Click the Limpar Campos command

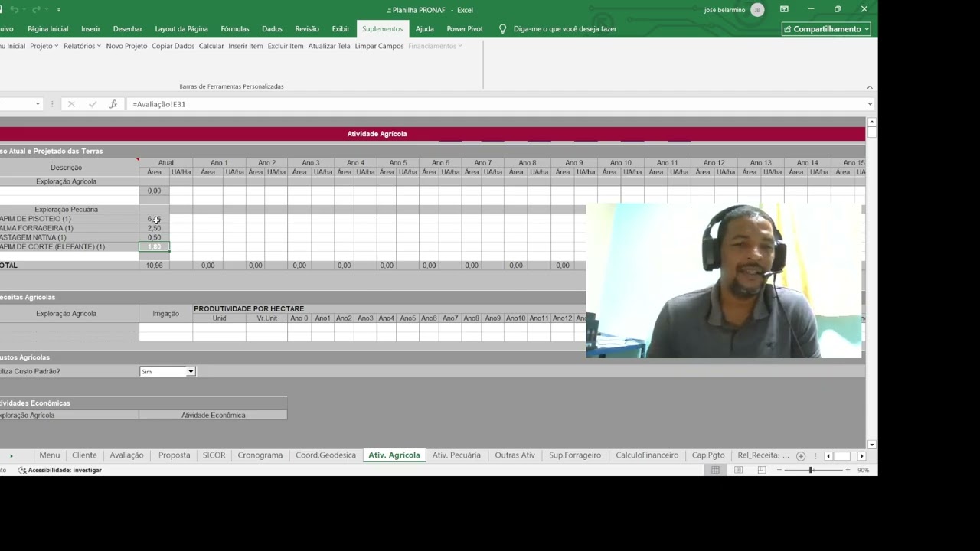click(x=379, y=46)
